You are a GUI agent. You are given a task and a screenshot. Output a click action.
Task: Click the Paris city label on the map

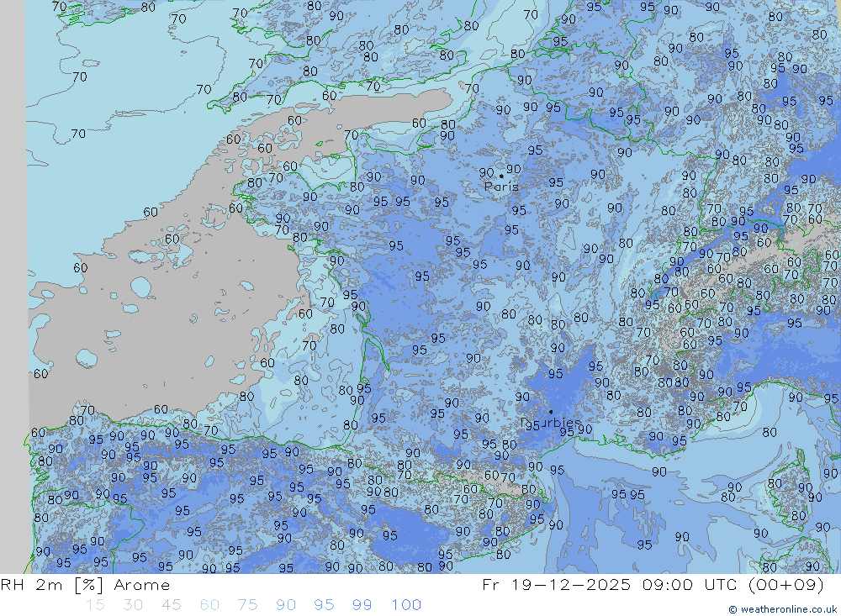pos(501,187)
